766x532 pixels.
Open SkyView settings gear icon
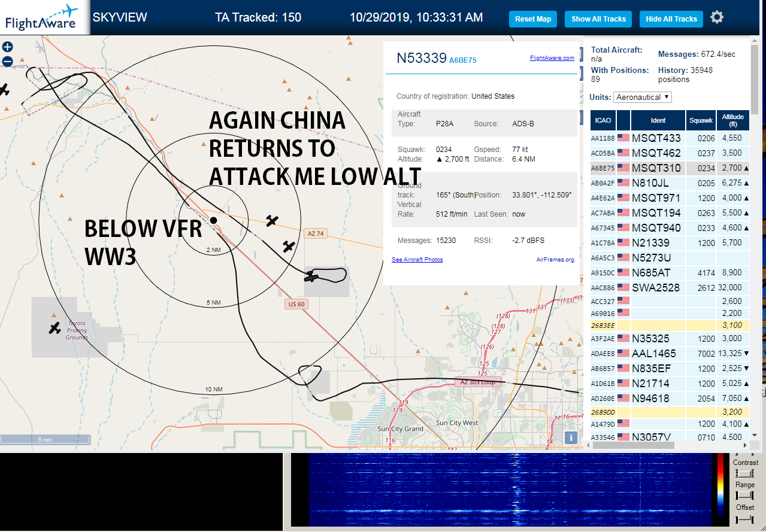coord(717,17)
